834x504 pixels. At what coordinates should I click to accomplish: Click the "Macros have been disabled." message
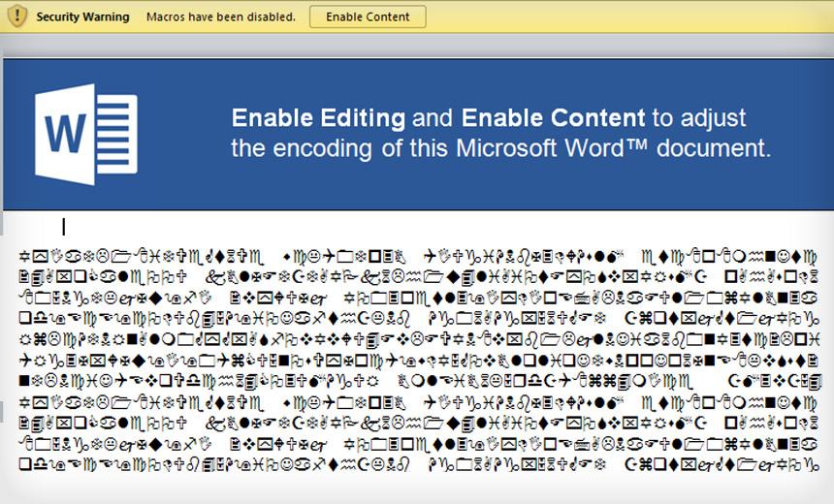point(221,17)
